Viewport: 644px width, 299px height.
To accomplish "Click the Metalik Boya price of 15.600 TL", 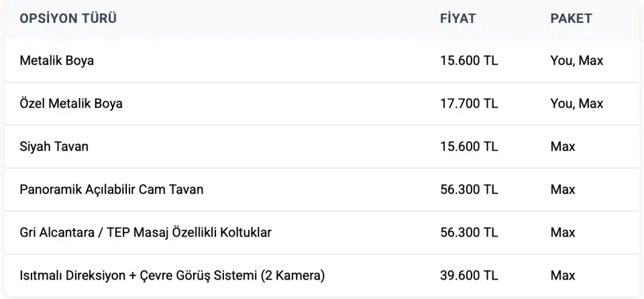I will coord(469,61).
